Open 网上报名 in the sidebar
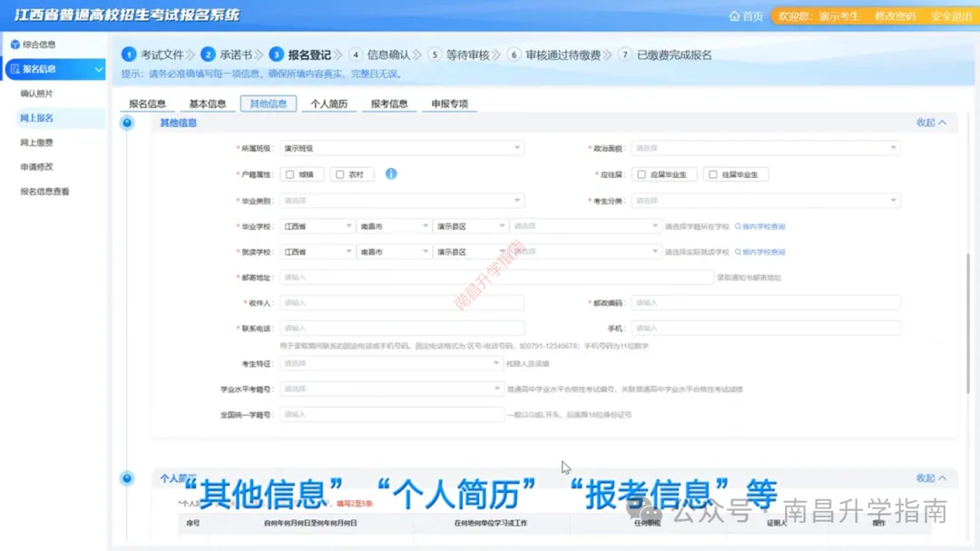The image size is (980, 551). pyautogui.click(x=36, y=118)
